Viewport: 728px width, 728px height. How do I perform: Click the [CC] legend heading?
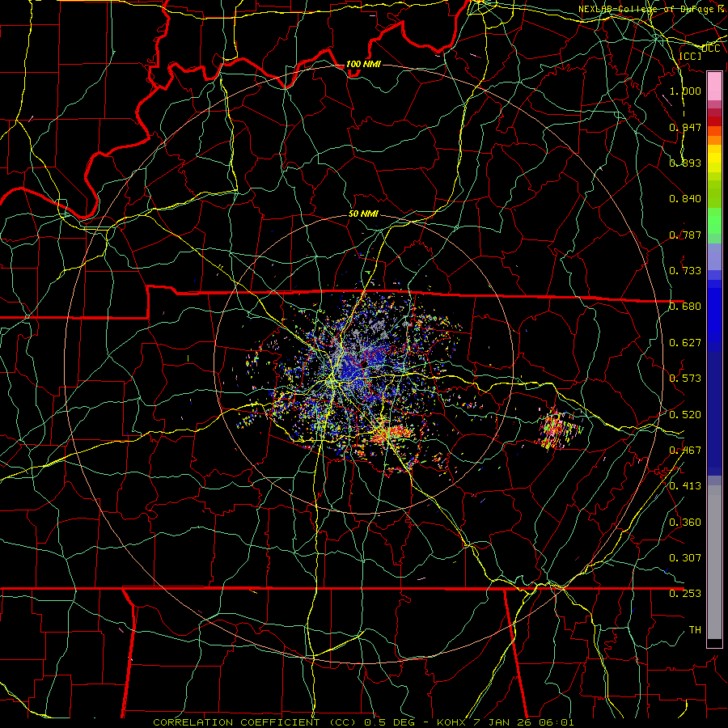click(x=690, y=56)
